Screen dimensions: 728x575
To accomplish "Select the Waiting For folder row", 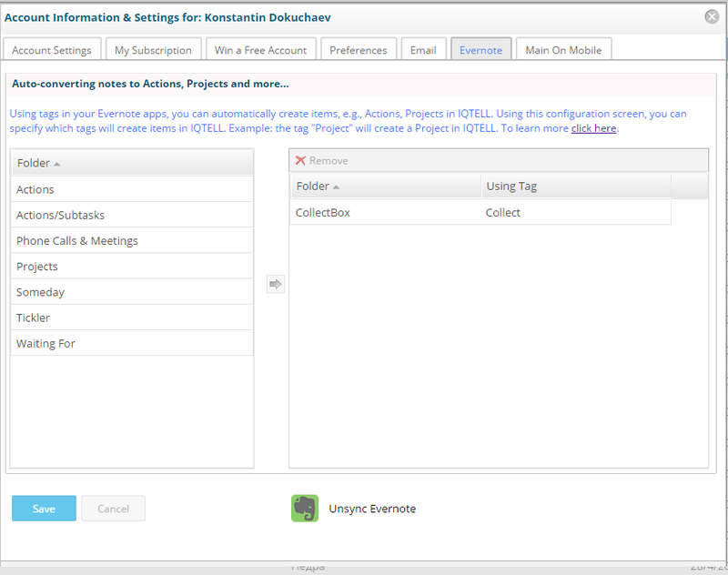I will click(x=132, y=343).
